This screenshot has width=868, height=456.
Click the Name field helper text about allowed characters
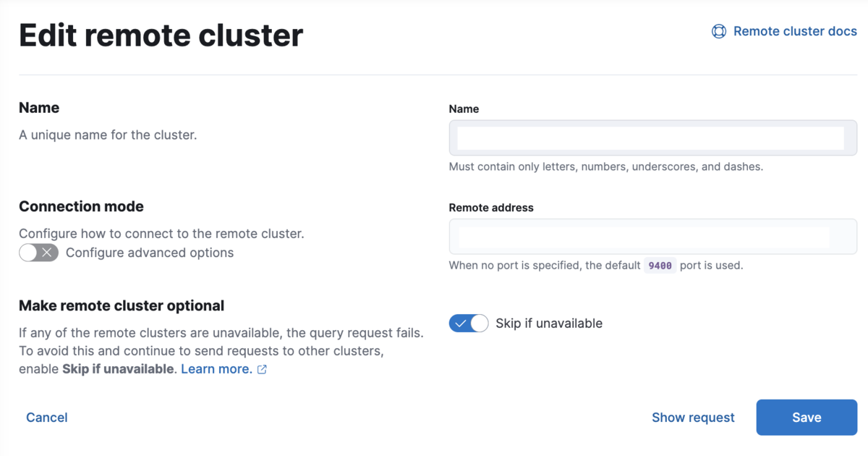(606, 166)
